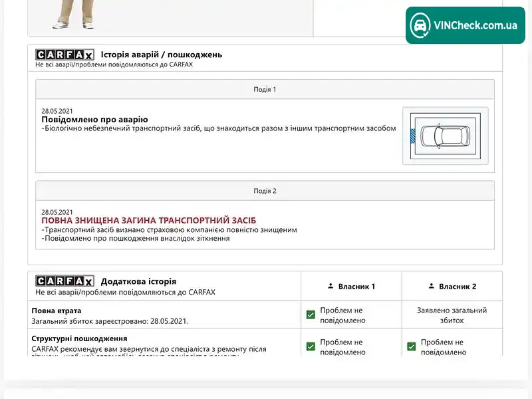Click CARFAX рекомендує вам звернутися text
This screenshot has width=532, height=399.
click(149, 349)
